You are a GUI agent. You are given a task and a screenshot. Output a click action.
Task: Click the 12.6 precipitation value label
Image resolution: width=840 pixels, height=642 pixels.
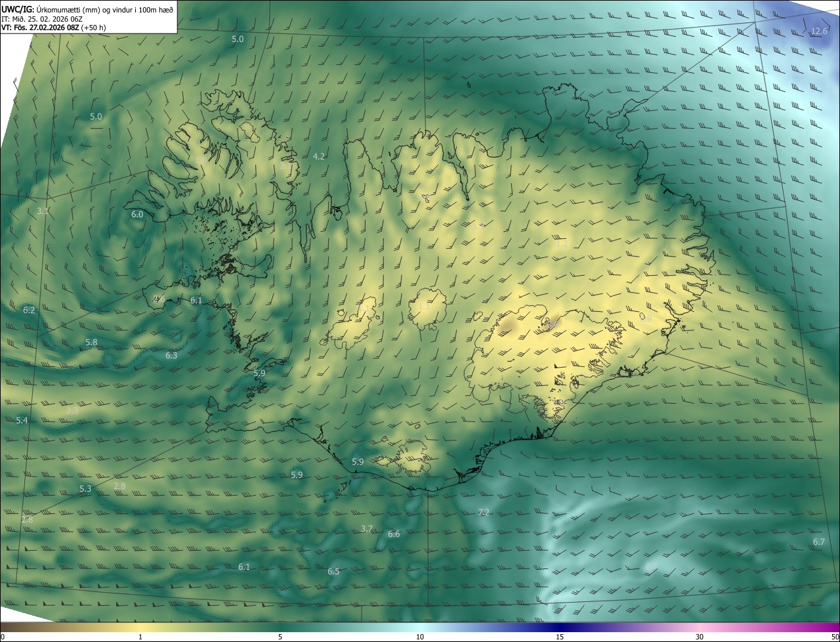820,31
